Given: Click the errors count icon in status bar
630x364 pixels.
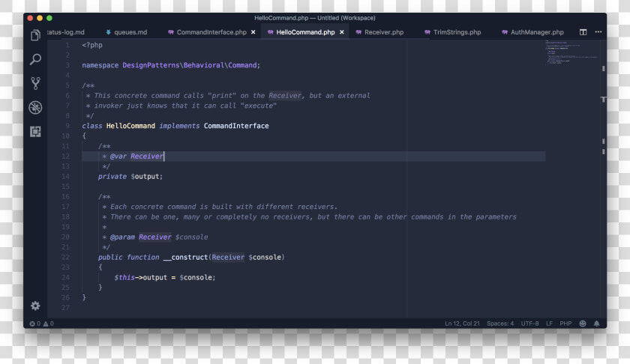Looking at the screenshot, I should pos(32,324).
